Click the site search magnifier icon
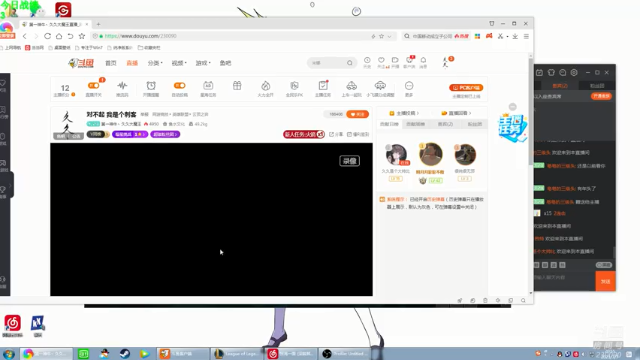This screenshot has height=360, width=640. [x=350, y=63]
